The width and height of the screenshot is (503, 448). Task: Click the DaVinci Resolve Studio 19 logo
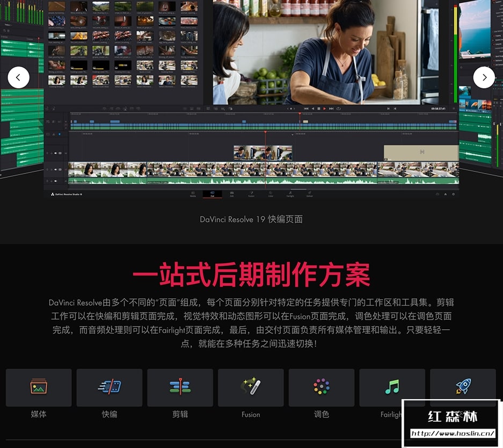click(x=67, y=194)
